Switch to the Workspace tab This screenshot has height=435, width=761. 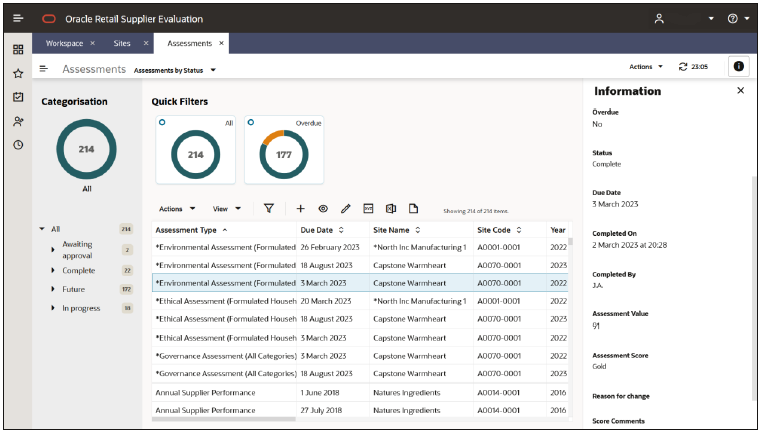[65, 43]
